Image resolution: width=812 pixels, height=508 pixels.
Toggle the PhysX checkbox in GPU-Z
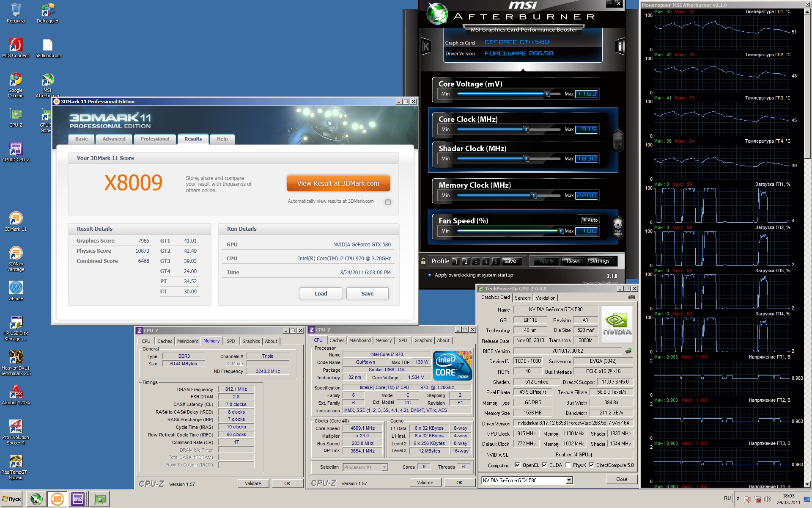[568, 465]
